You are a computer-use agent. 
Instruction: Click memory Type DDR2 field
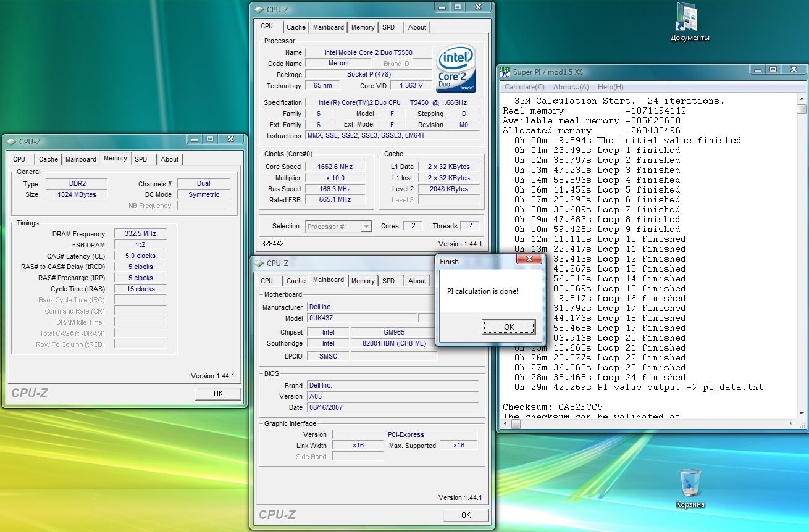(x=77, y=184)
